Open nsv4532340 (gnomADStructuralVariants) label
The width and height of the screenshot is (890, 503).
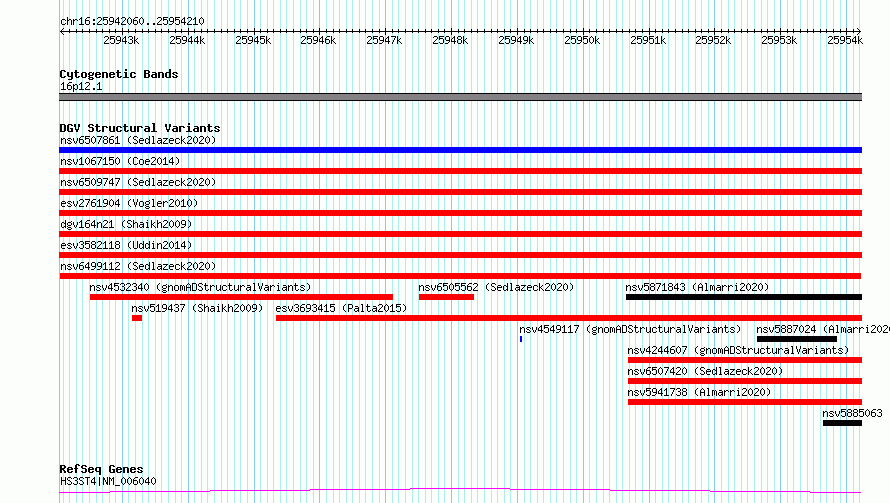200,287
